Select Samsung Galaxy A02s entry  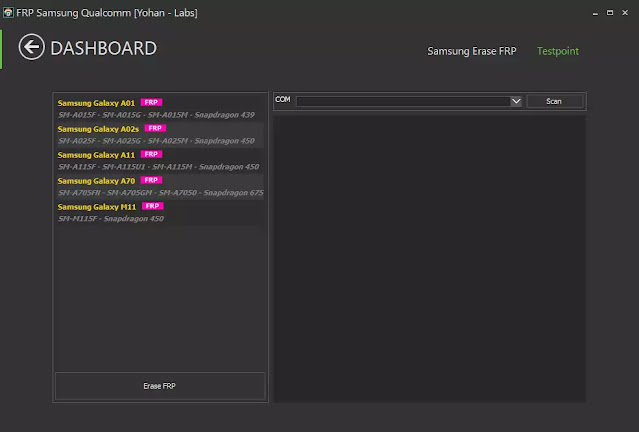click(x=160, y=134)
